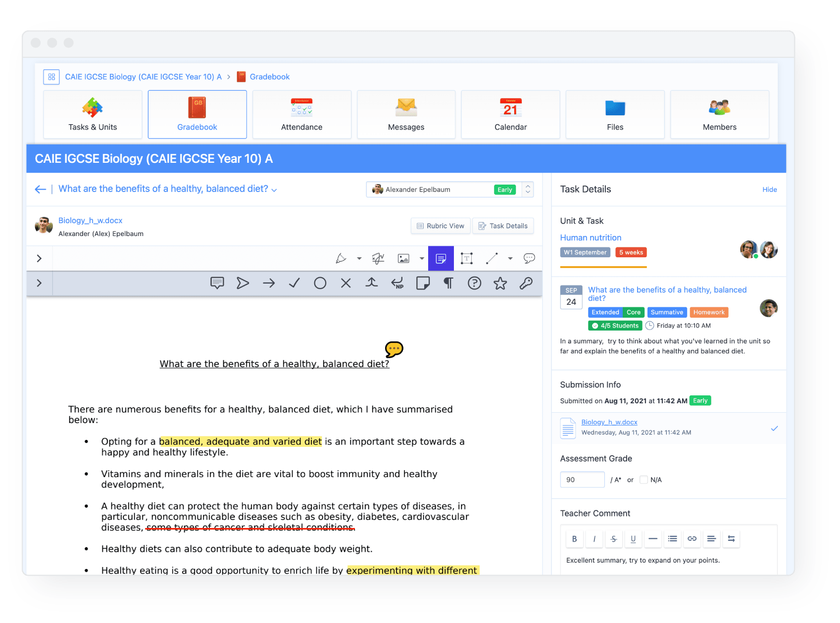Open Biology_h_w.docx link beside student avatar
The width and height of the screenshot is (840, 623).
click(90, 221)
